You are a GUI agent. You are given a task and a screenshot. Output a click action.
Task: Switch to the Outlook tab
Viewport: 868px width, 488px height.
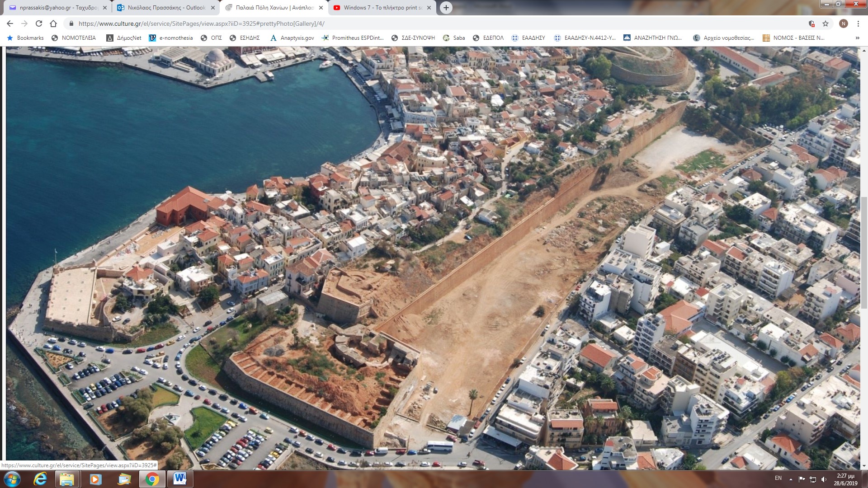click(x=166, y=8)
